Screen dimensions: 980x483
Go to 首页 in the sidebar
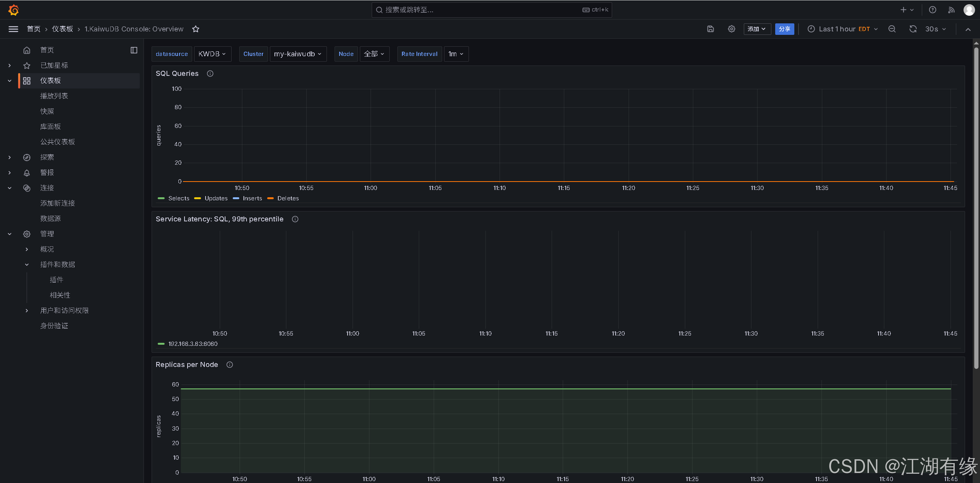47,50
